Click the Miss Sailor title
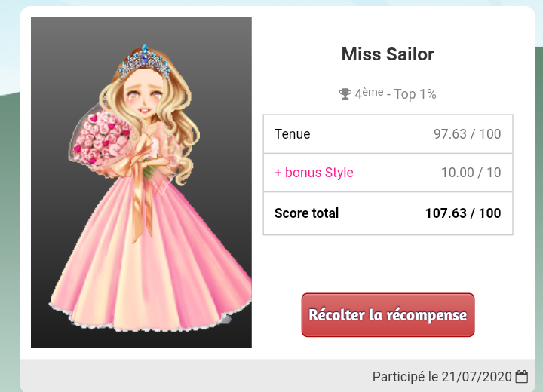 tap(388, 54)
